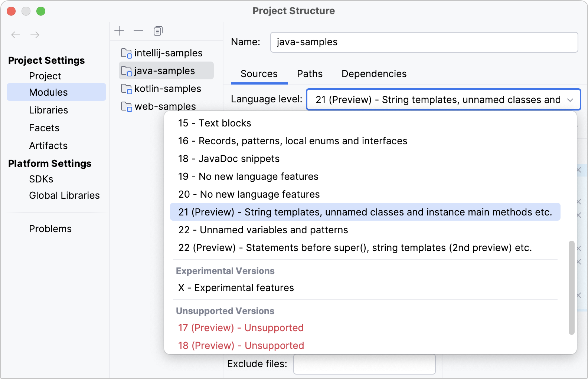Select X - Experimental features option
This screenshot has height=379, width=588.
tap(236, 288)
